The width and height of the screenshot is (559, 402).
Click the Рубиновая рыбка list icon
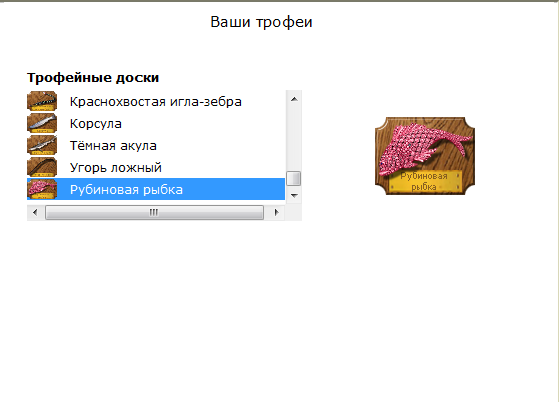point(42,189)
